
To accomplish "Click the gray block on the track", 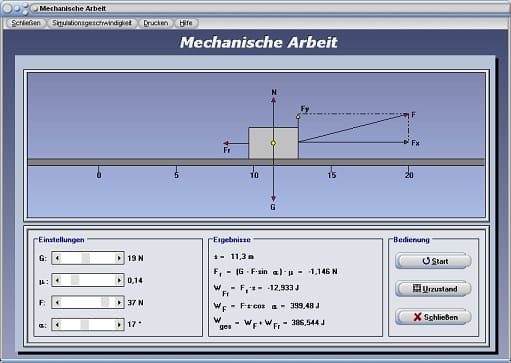I will pyautogui.click(x=273, y=143).
